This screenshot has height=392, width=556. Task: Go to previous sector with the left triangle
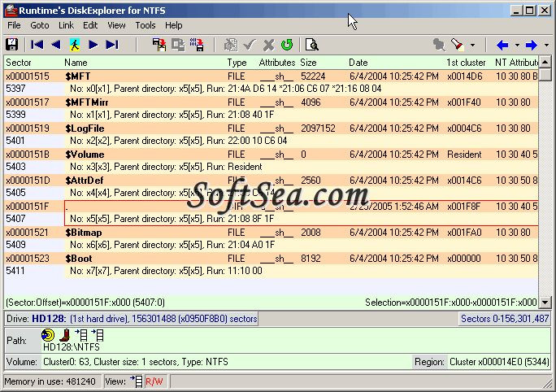tap(55, 45)
